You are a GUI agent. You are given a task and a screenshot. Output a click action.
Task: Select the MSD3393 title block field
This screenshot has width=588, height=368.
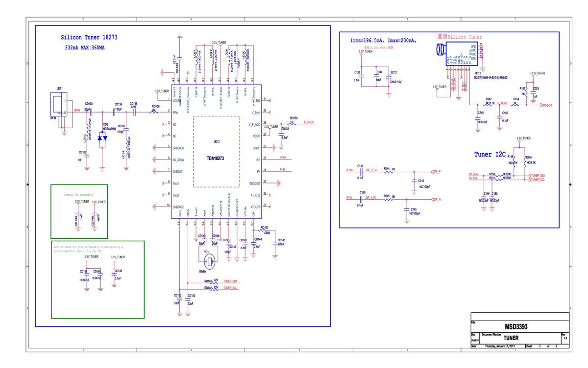coord(516,327)
